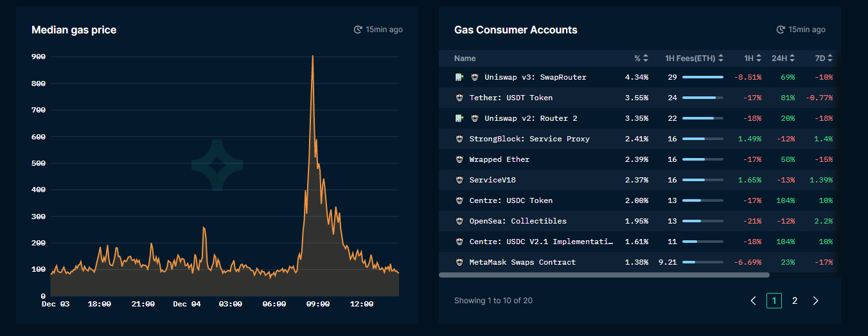The width and height of the screenshot is (868, 336).
Task: Click the Centre: USDC V2.1 Implementation shield icon
Action: (459, 242)
